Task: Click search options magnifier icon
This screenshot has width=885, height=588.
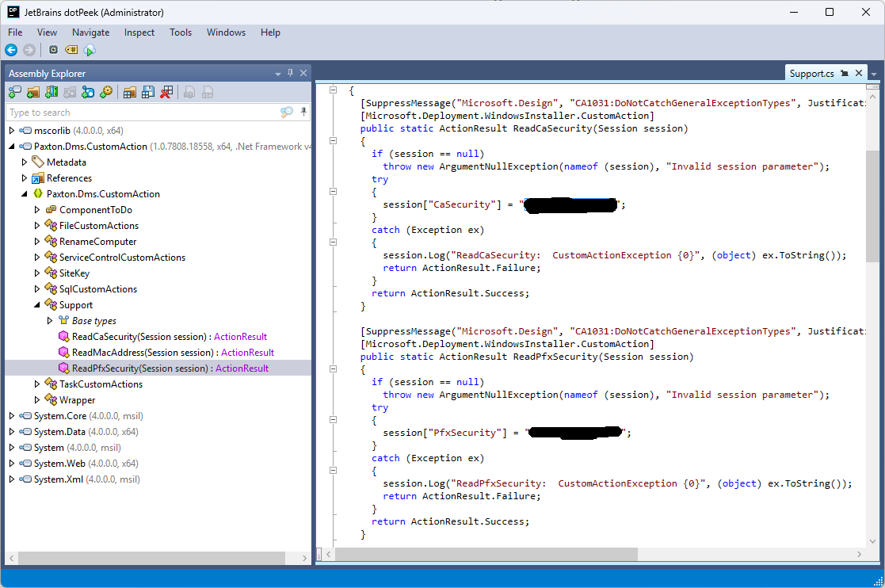Action: [287, 113]
